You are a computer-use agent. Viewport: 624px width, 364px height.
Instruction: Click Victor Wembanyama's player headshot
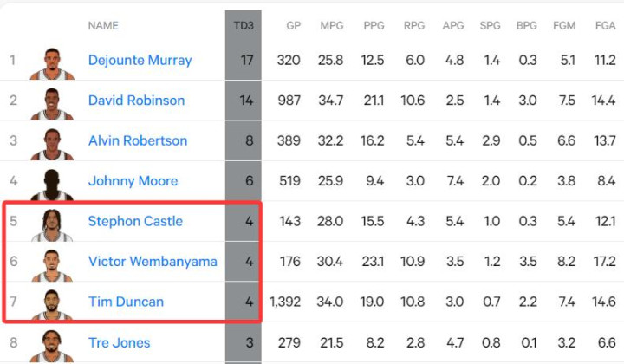click(x=51, y=263)
